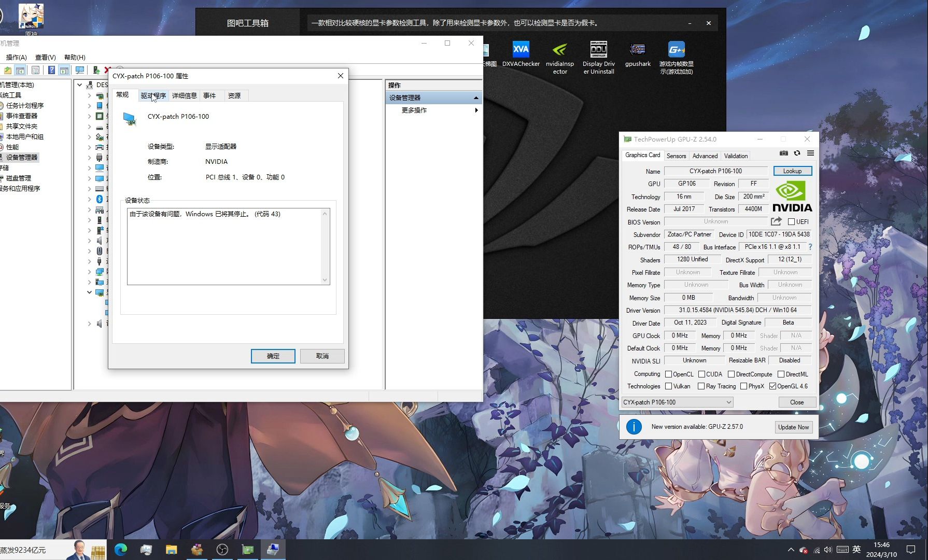Switch to Computer Management via taskbar icon
This screenshot has height=560, width=928.
(273, 550)
